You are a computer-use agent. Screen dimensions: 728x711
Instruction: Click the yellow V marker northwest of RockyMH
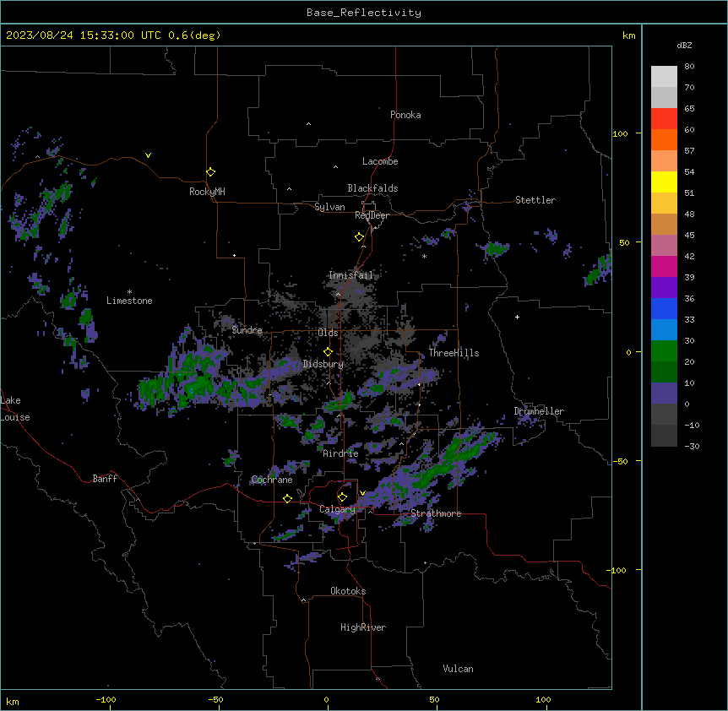pos(148,155)
